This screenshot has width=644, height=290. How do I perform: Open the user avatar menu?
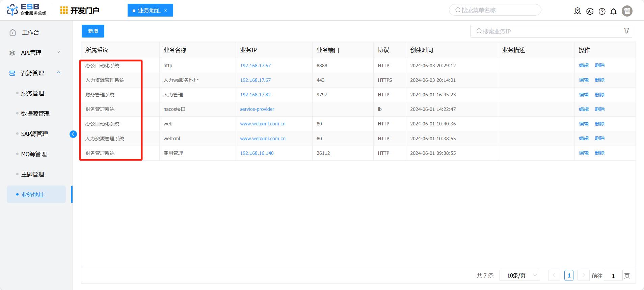pos(627,11)
